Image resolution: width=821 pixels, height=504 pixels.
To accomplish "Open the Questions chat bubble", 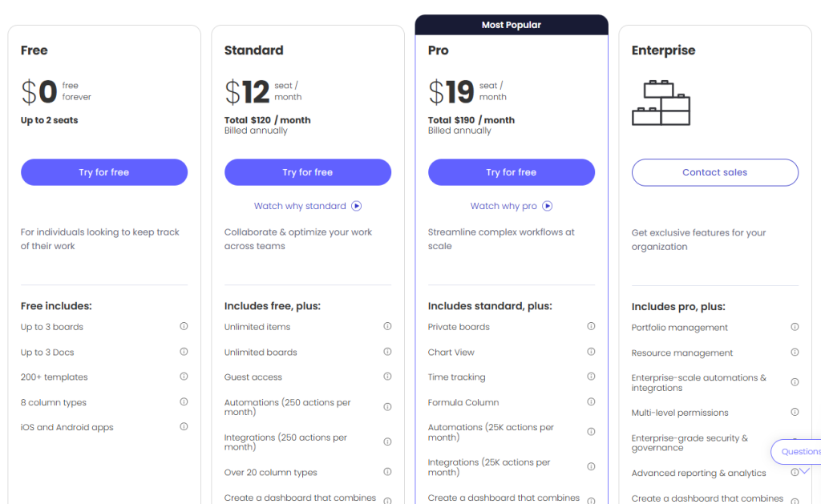I will (799, 452).
